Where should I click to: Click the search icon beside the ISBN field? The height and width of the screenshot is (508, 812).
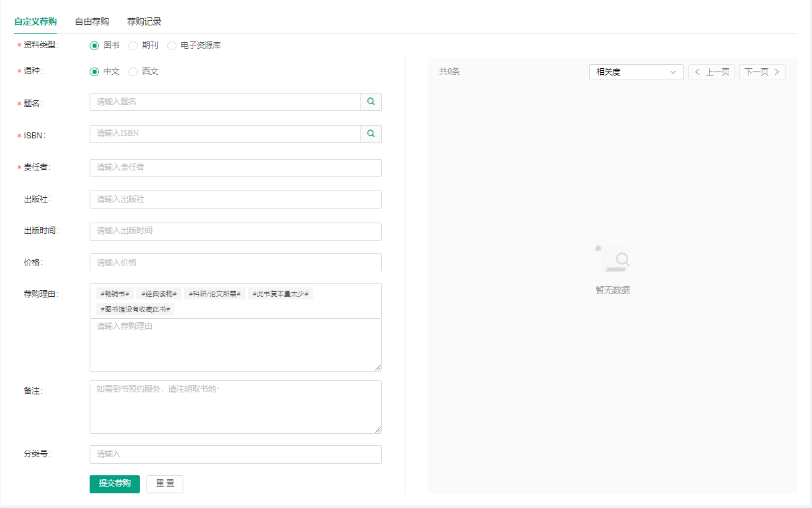click(x=371, y=134)
